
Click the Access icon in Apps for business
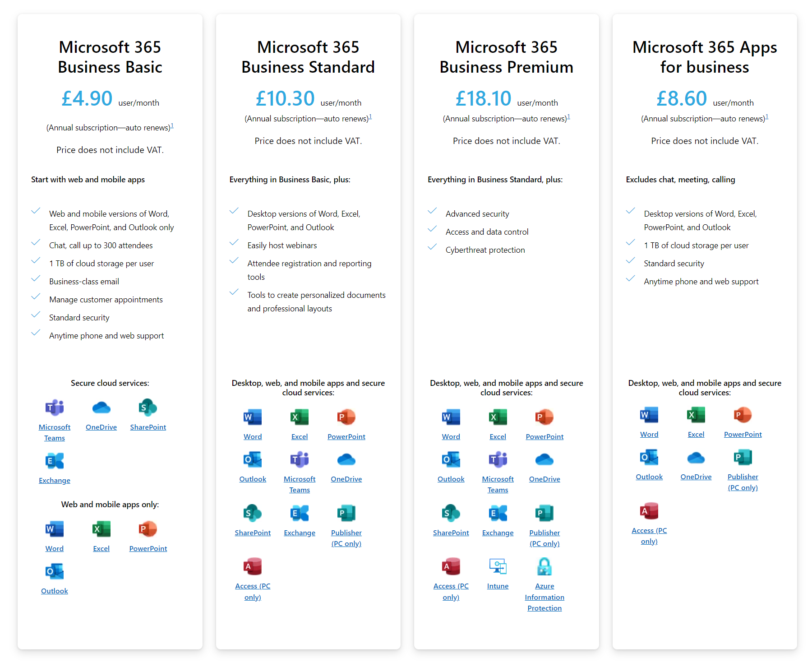tap(649, 511)
